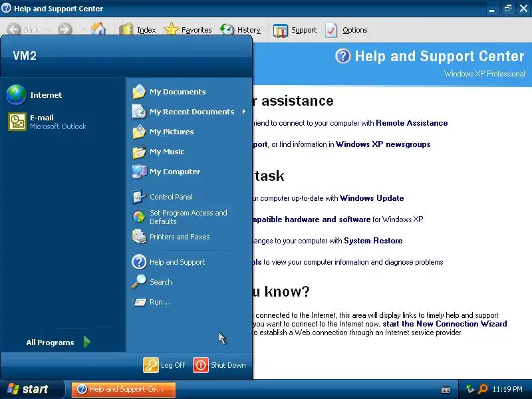Open My Pictures folder icon
Viewport: 532px width, 399px height.
tap(139, 132)
